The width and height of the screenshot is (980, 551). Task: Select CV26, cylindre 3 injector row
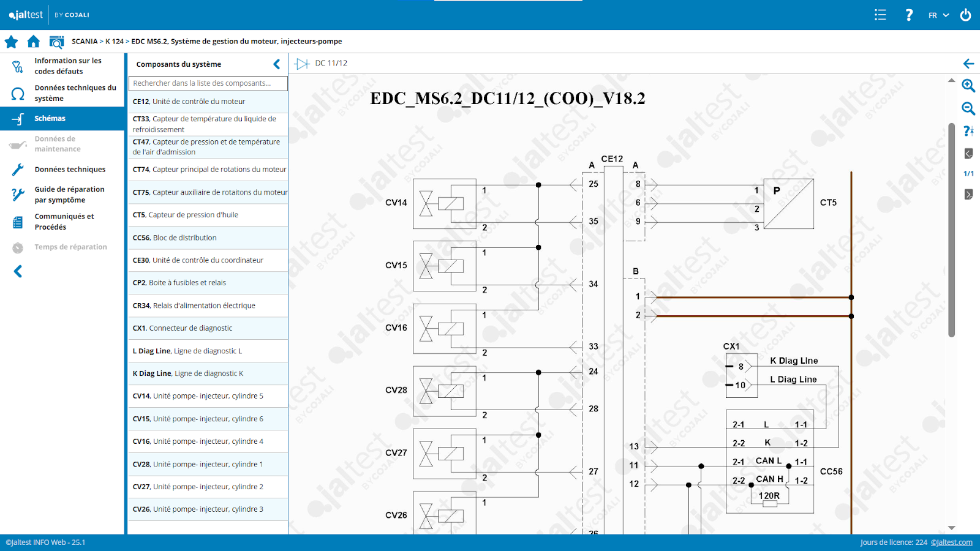pos(208,509)
